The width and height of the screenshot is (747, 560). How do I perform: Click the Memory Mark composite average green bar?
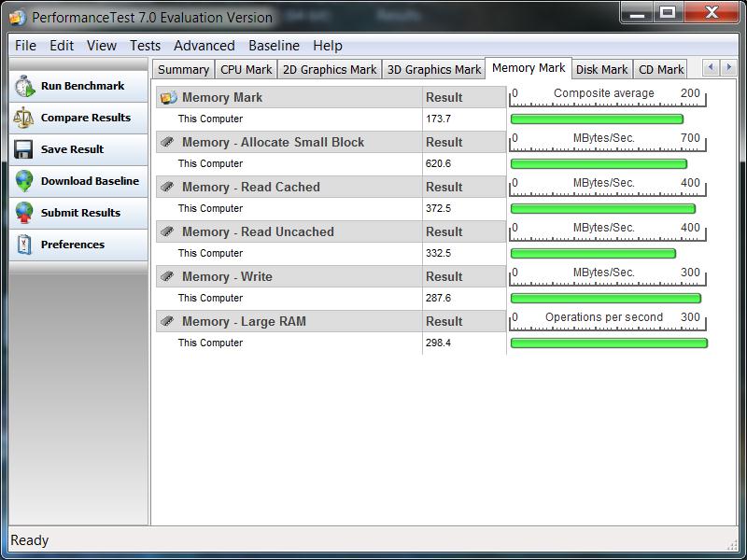pos(597,119)
